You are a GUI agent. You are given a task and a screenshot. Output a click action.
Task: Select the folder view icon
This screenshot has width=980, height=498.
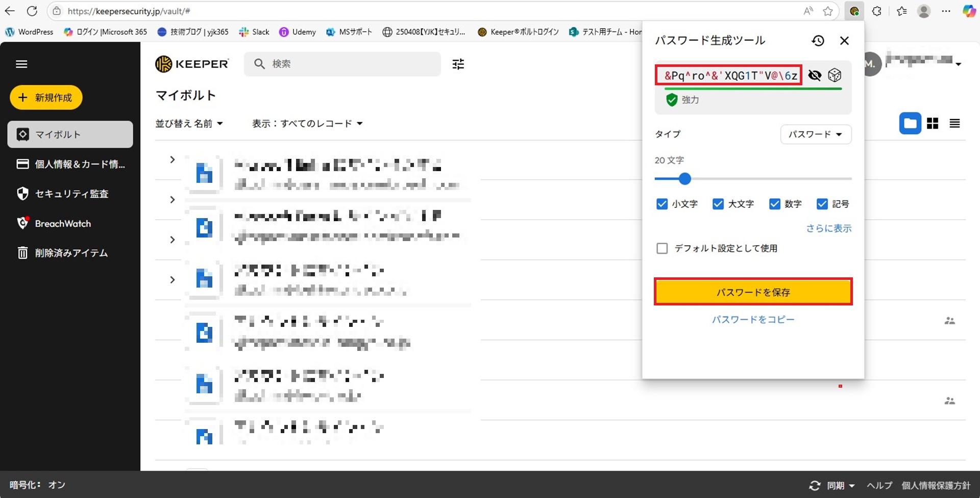[910, 124]
